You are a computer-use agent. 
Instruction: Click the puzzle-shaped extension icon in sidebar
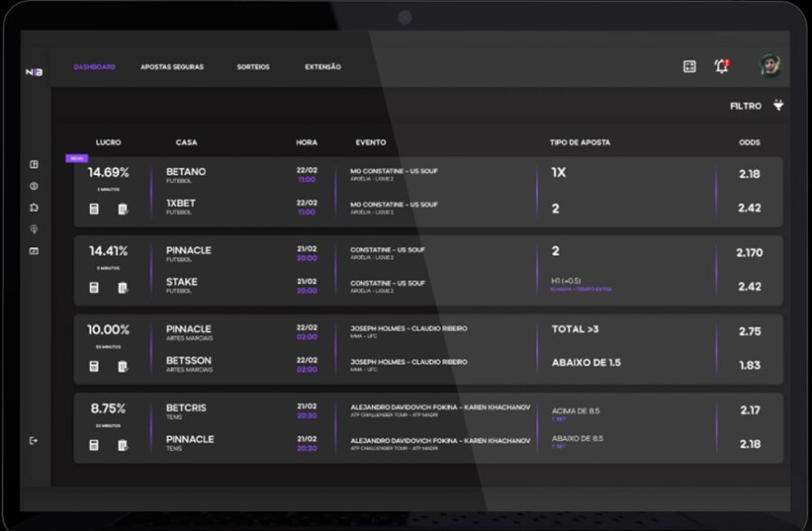coord(34,207)
